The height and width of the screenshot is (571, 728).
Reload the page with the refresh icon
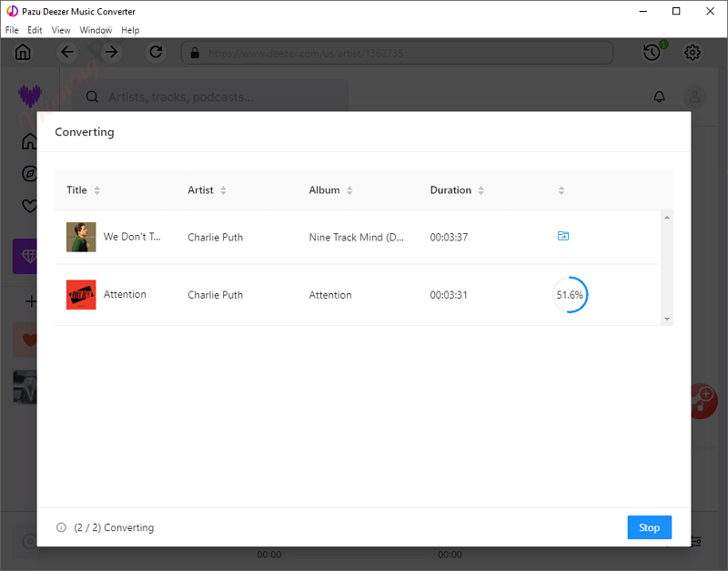pos(156,52)
